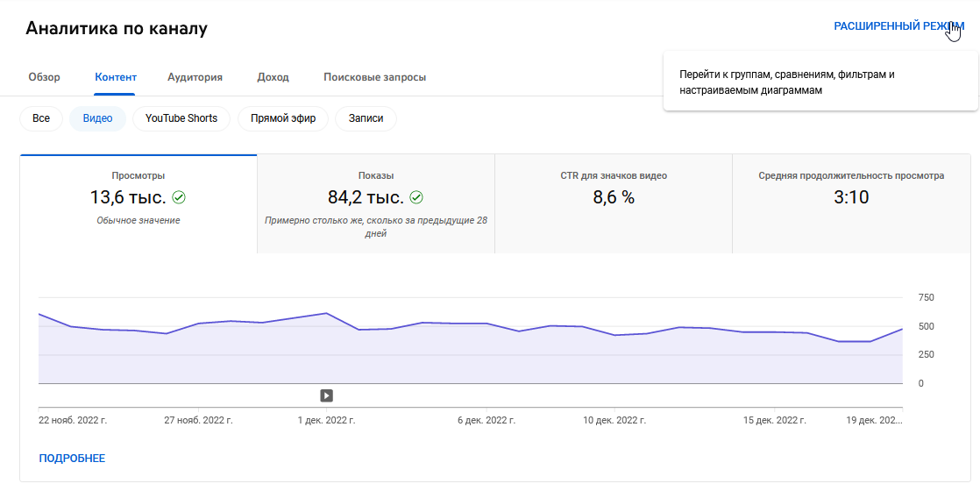Image resolution: width=980 pixels, height=491 pixels.
Task: Click the Обычное значение note
Action: pos(138,220)
